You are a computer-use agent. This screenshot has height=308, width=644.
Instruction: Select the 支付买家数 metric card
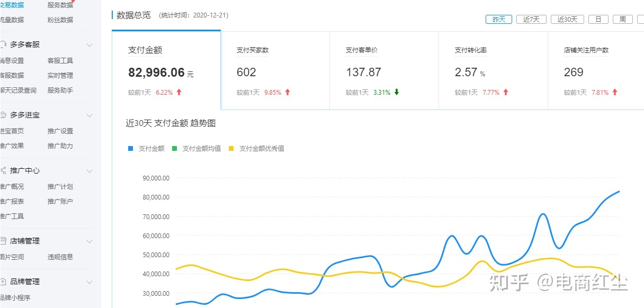(275, 70)
